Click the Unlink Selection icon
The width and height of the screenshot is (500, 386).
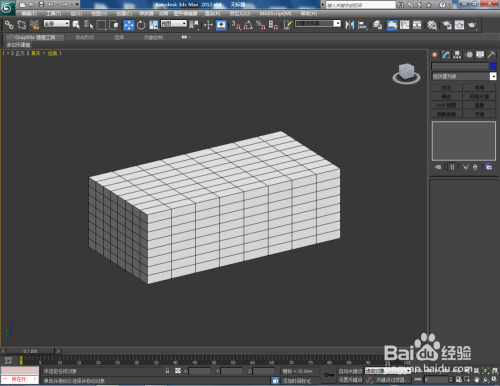point(22,25)
